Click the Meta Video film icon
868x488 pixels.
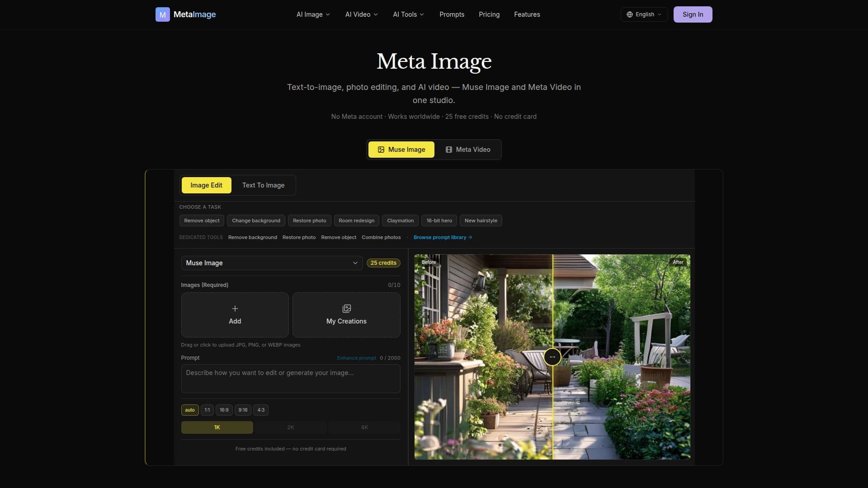(449, 150)
